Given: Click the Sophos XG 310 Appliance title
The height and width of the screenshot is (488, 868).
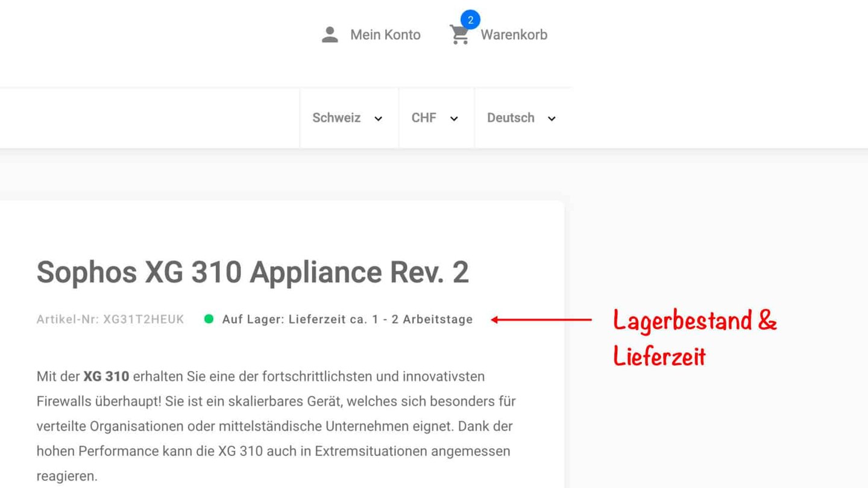Looking at the screenshot, I should coord(253,272).
